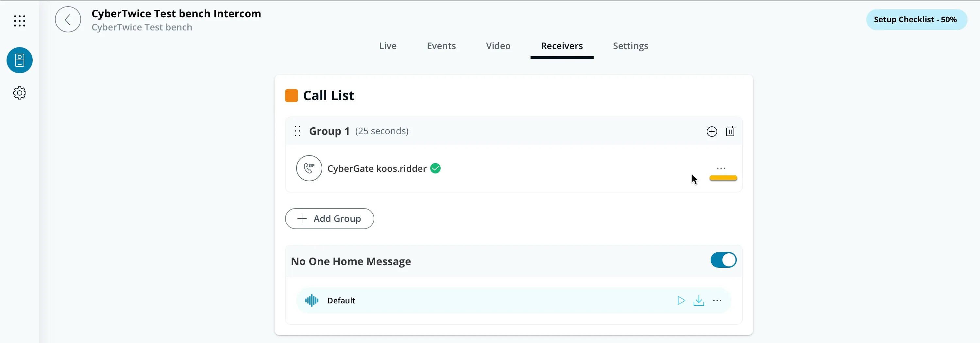Click the CyberGate koos.ridder receiver name

pyautogui.click(x=377, y=169)
